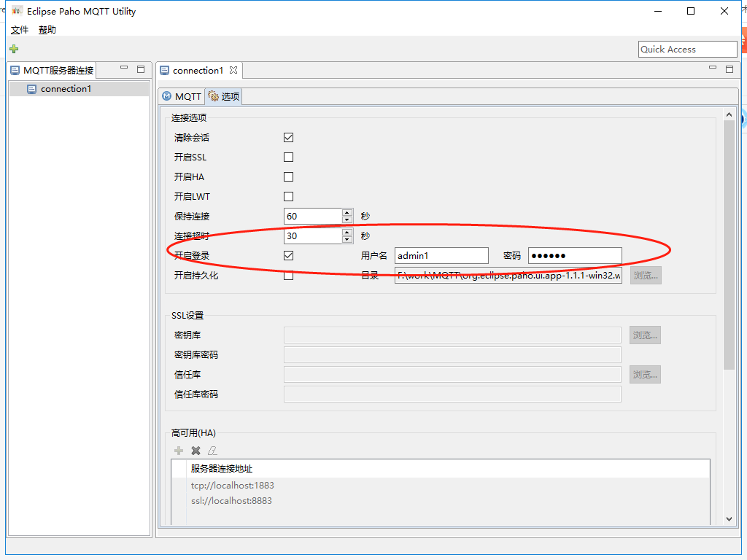Enable the 开启LWT checkbox
Screen dimensions: 747x560
(x=288, y=196)
